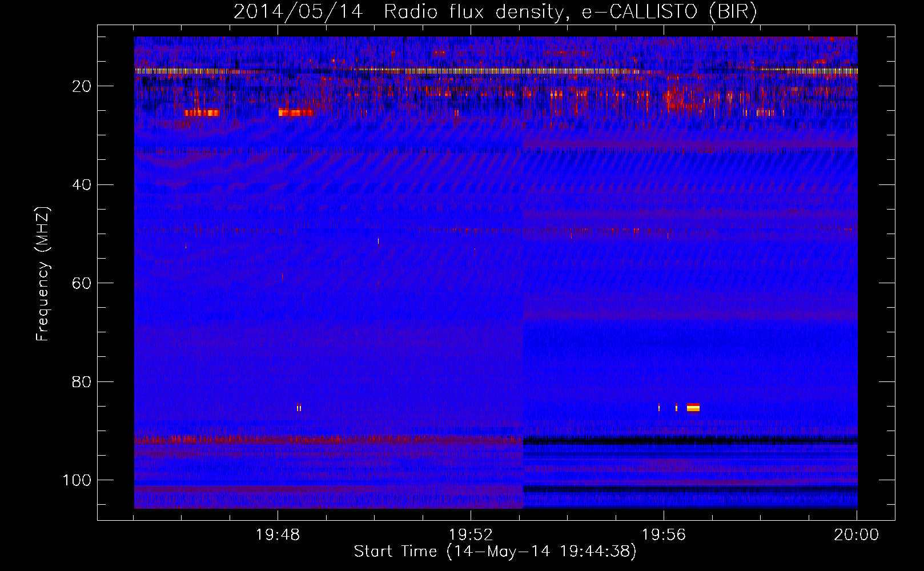Click the small double yellow spike near 85 MHz after 19:48

point(299,408)
